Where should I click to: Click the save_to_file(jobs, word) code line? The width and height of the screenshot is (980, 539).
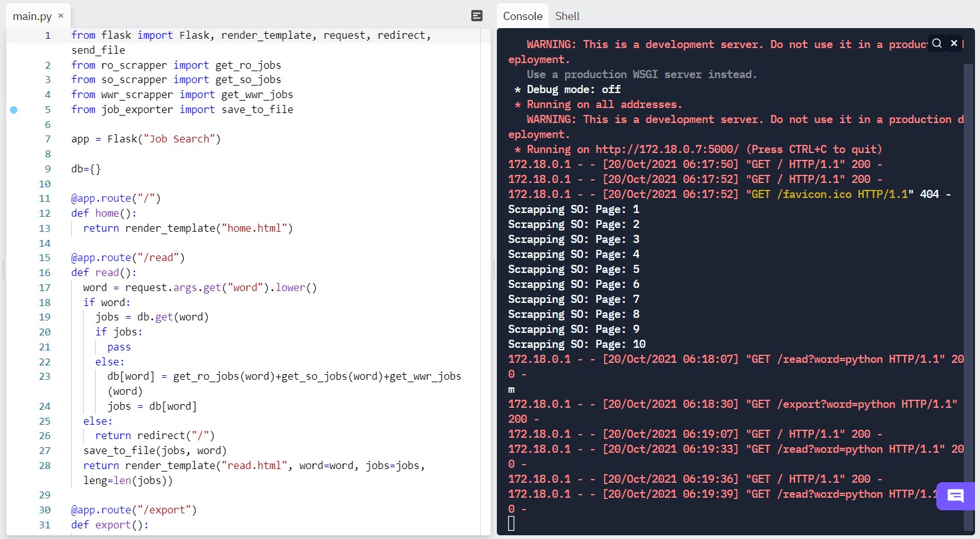[x=155, y=451]
